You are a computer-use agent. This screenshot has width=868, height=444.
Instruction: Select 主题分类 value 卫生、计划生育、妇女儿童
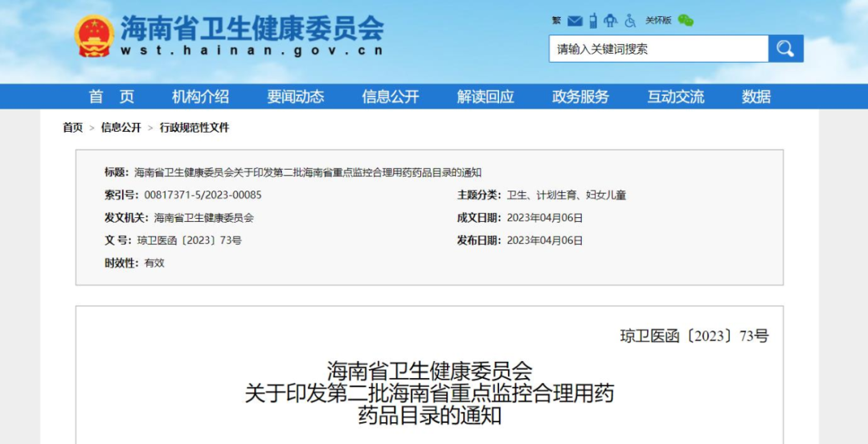click(x=567, y=195)
